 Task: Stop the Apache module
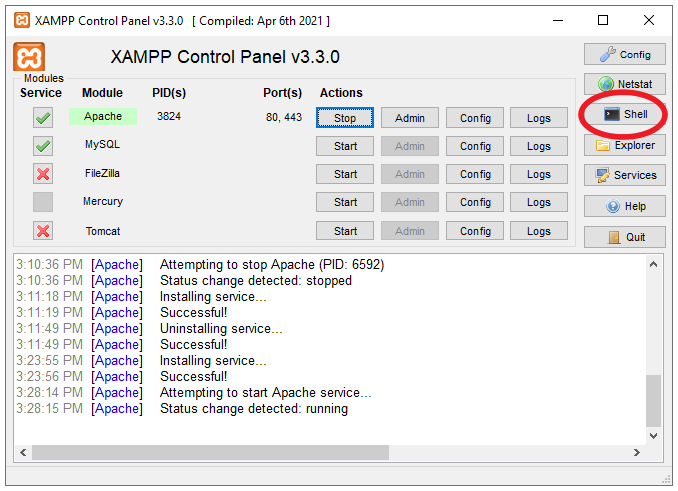click(x=345, y=118)
